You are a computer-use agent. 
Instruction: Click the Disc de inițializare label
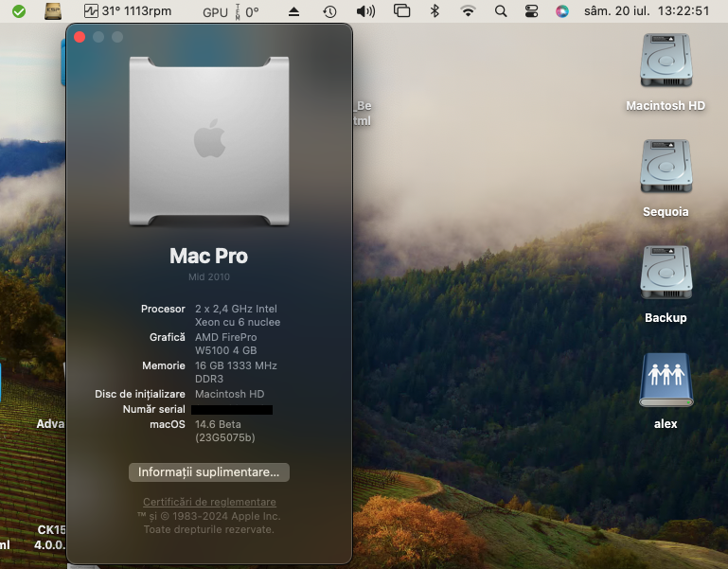coord(140,394)
